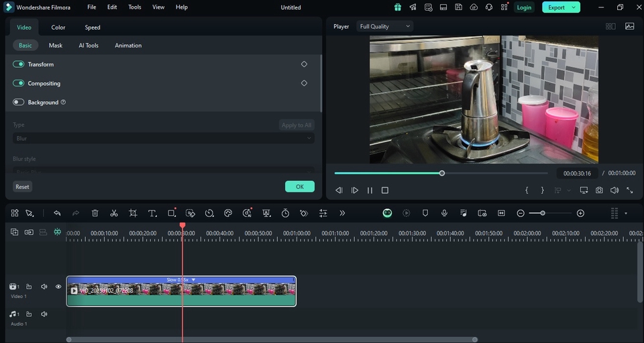Image resolution: width=644 pixels, height=343 pixels.
Task: Open the Tools menu
Action: (x=135, y=7)
